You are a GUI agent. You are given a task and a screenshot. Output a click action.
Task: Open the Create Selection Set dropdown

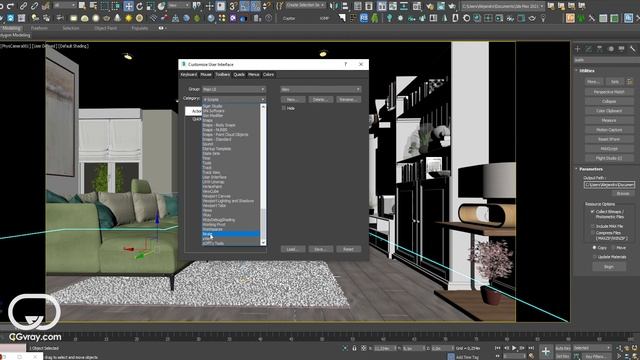coord(305,6)
